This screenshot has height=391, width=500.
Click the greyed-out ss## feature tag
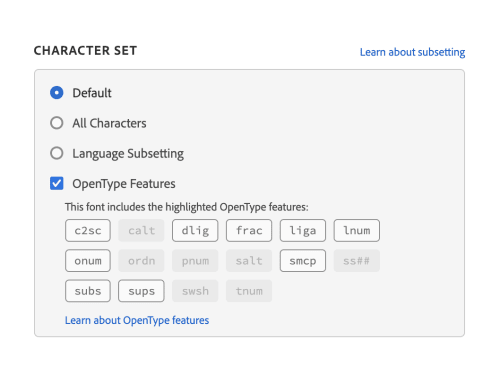(x=357, y=261)
